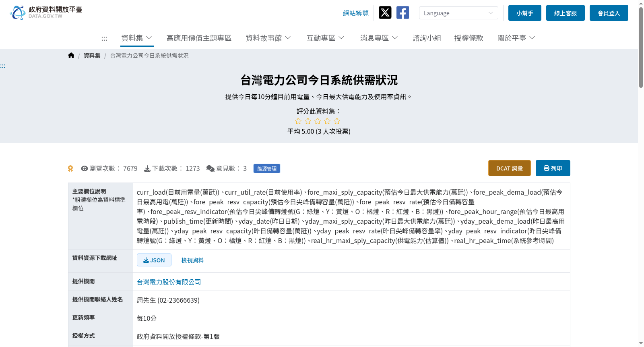Image resolution: width=644 pixels, height=347 pixels.
Task: Click the DATA.GOV.TW site logo
Action: (x=46, y=12)
